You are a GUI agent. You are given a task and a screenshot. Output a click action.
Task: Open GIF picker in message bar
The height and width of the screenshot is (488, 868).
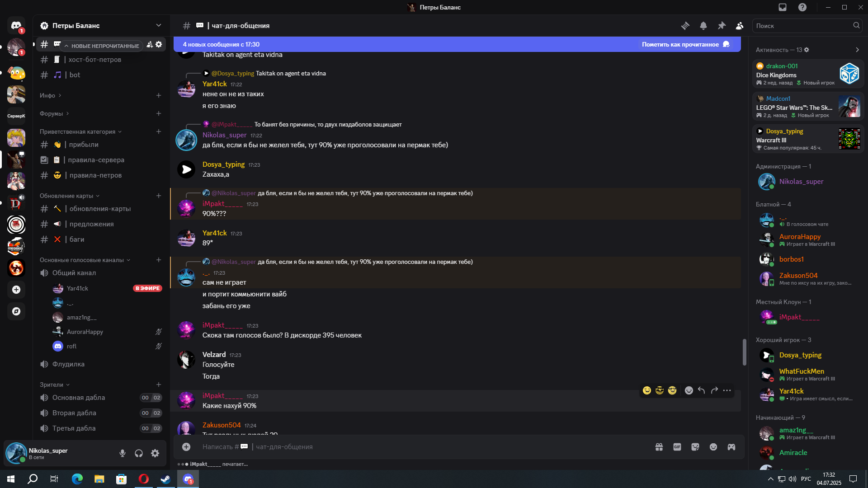coord(677,447)
